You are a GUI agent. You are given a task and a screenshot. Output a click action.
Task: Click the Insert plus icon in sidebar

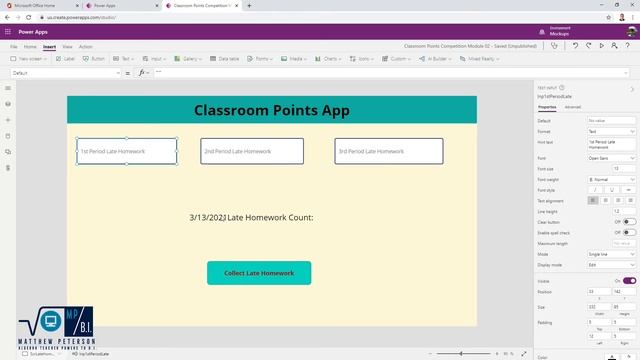coord(8,120)
